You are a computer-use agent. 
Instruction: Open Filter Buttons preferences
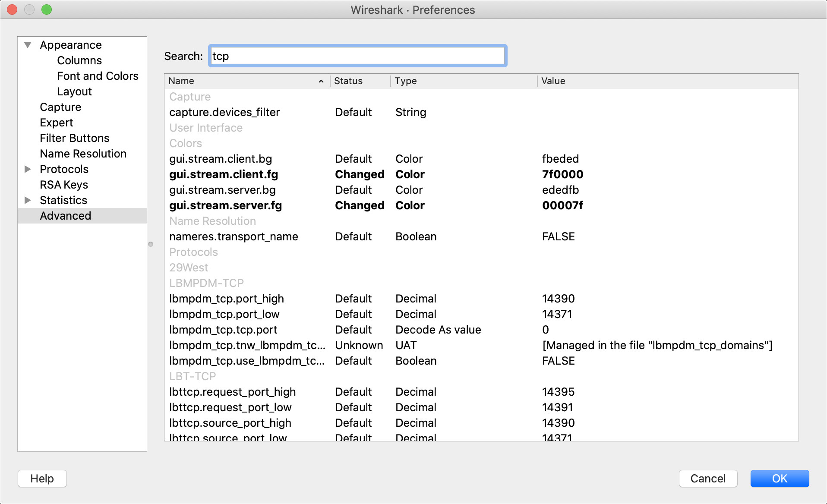pyautogui.click(x=74, y=138)
